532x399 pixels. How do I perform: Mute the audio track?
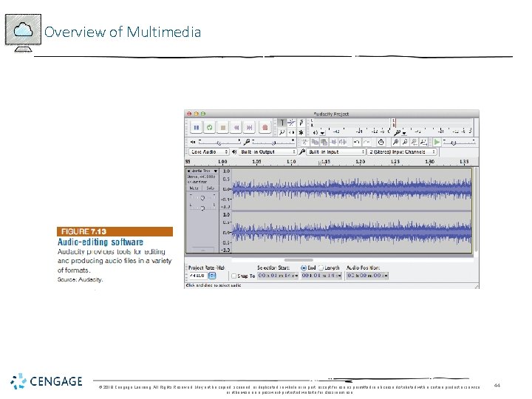pos(194,188)
